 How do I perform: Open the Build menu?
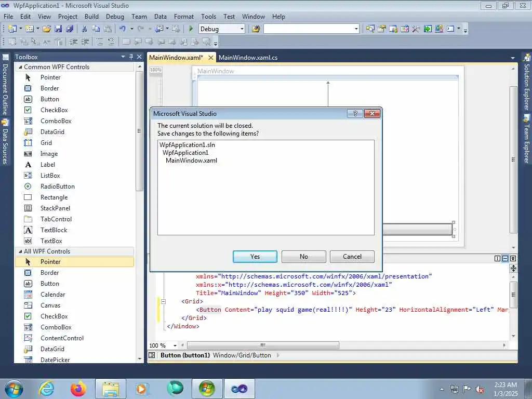(91, 16)
